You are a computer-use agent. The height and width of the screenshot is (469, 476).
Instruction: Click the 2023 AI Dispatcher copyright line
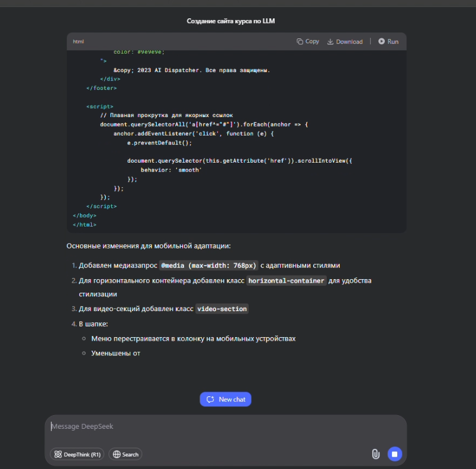click(192, 70)
